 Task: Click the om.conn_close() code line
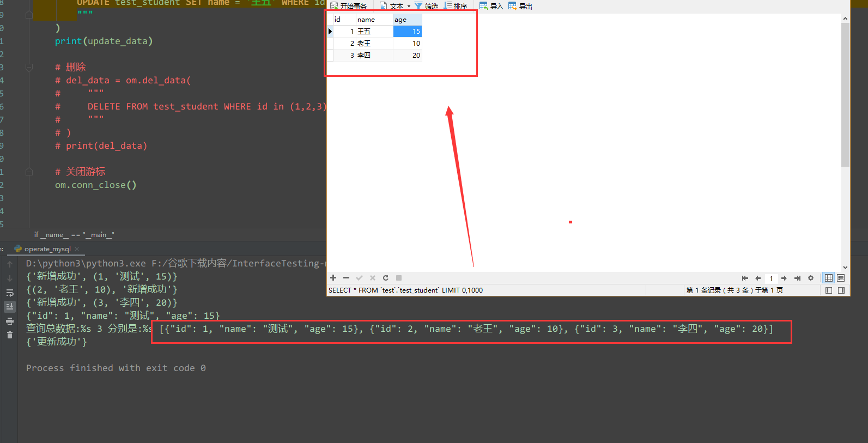[x=96, y=185]
